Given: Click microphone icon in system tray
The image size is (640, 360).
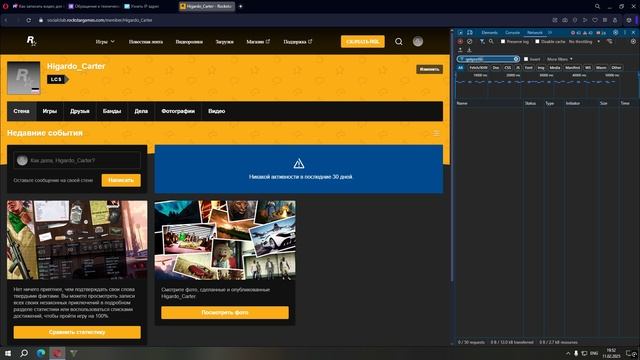Looking at the screenshot, I should 576,353.
